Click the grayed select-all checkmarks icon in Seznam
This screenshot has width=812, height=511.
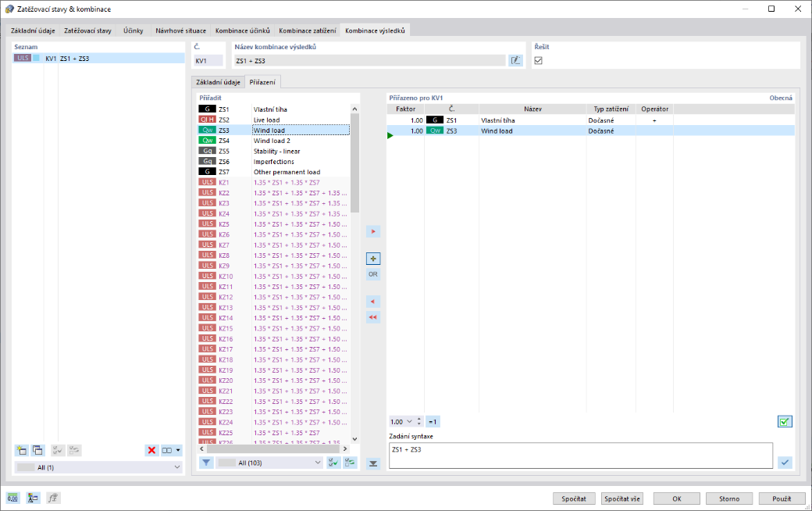[x=58, y=450]
